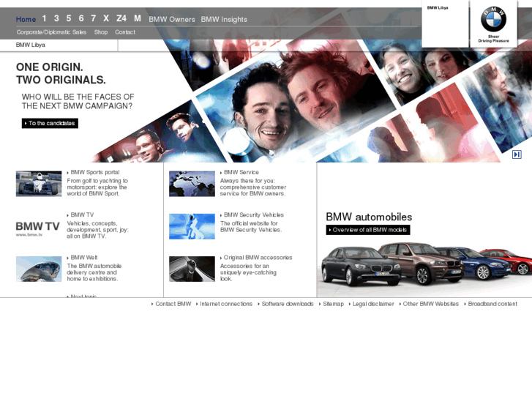The image size is (532, 399).
Task: Open the Z4 menu item
Action: click(x=121, y=18)
